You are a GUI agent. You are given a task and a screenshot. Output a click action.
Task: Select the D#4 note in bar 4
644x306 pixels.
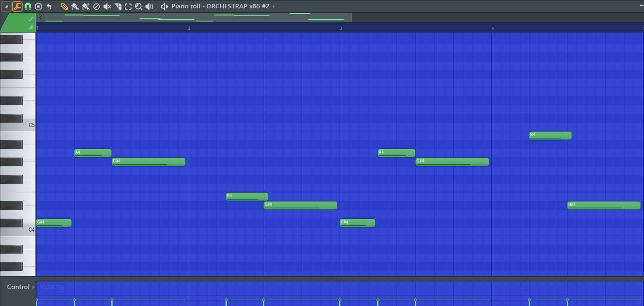[x=604, y=205]
